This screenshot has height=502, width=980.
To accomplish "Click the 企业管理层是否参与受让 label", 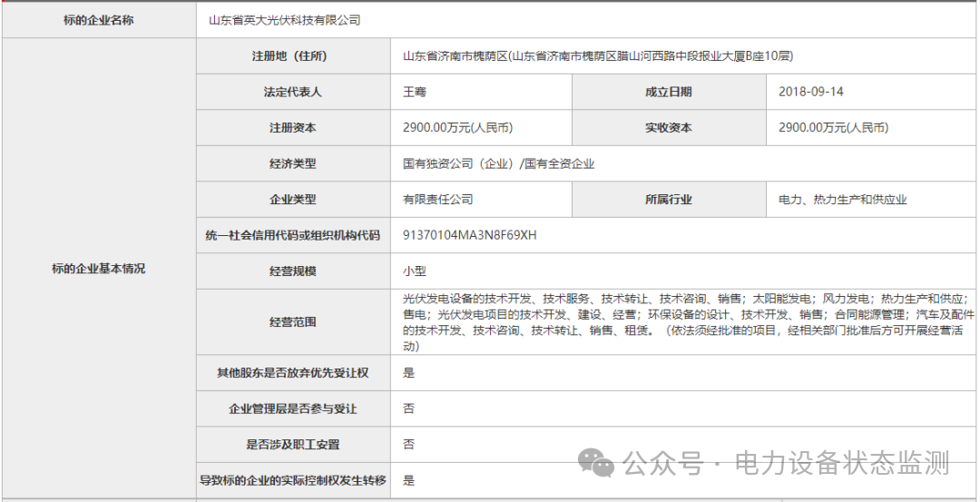I will click(292, 408).
